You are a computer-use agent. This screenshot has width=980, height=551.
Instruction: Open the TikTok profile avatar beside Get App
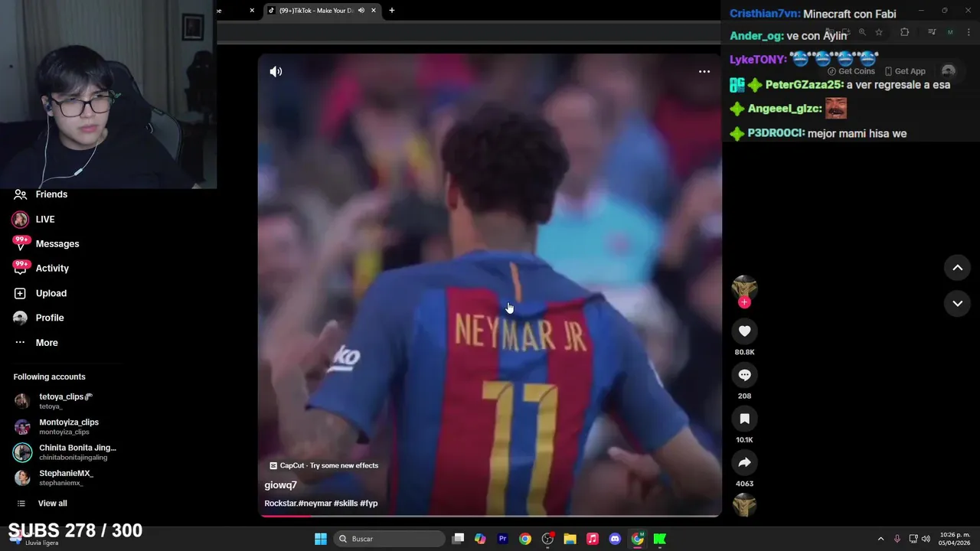tap(949, 71)
